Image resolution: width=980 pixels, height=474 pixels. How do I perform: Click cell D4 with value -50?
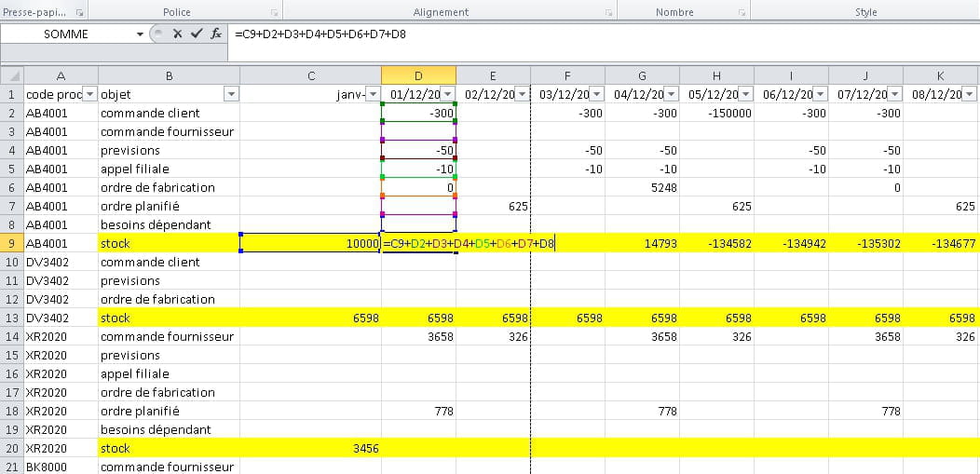pyautogui.click(x=419, y=151)
